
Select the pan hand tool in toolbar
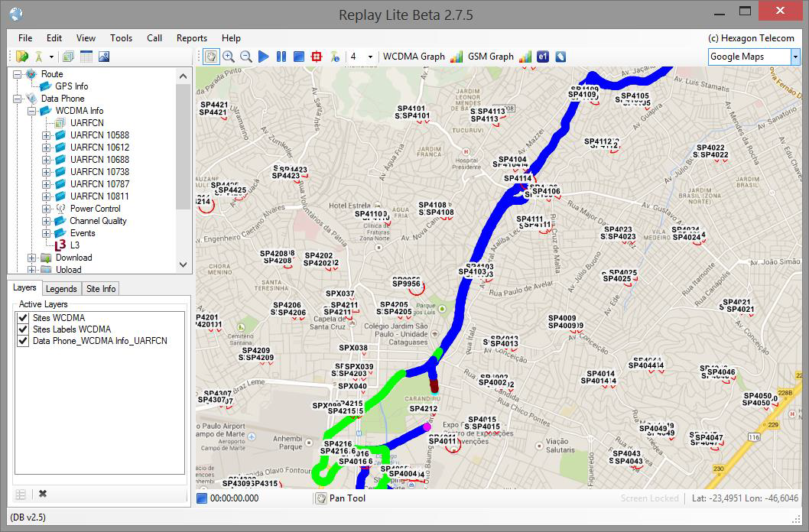[x=211, y=57]
